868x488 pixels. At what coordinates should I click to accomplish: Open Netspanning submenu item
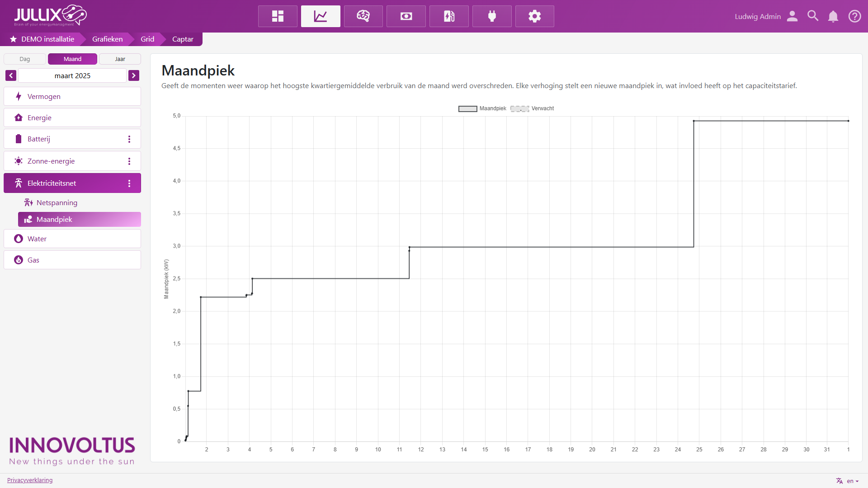point(57,203)
